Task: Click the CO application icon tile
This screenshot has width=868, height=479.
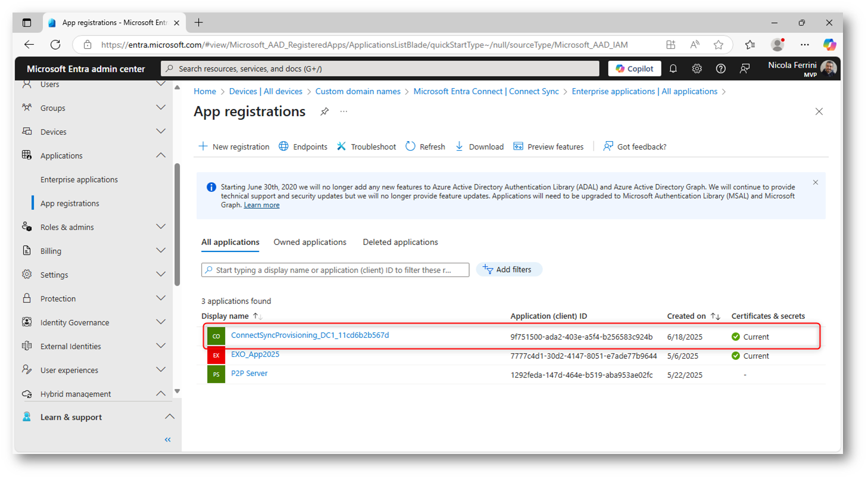Action: pos(216,337)
